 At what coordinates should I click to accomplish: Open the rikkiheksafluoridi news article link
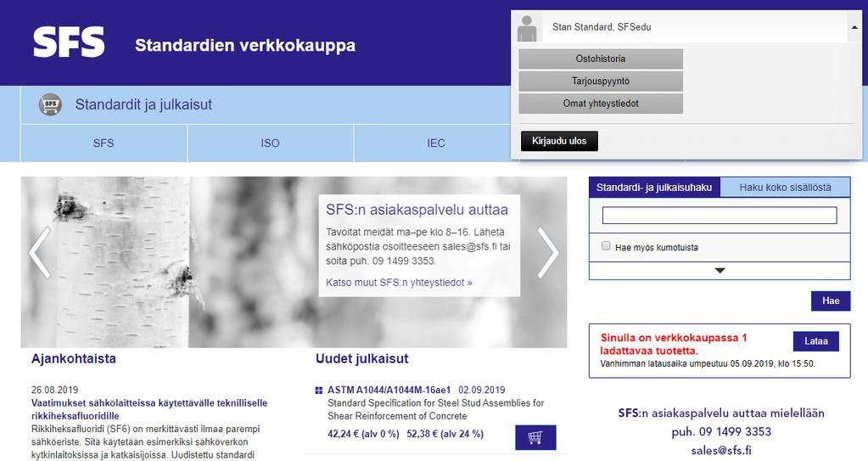(149, 409)
